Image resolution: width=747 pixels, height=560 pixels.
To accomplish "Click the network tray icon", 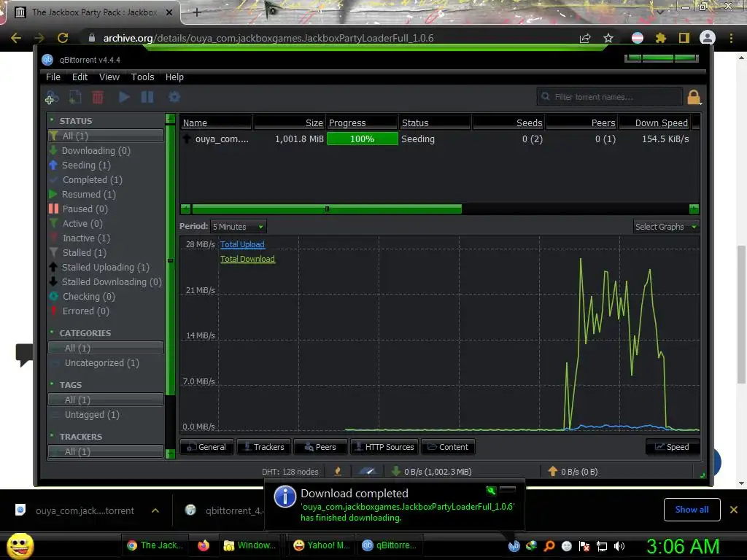I will pos(602,546).
